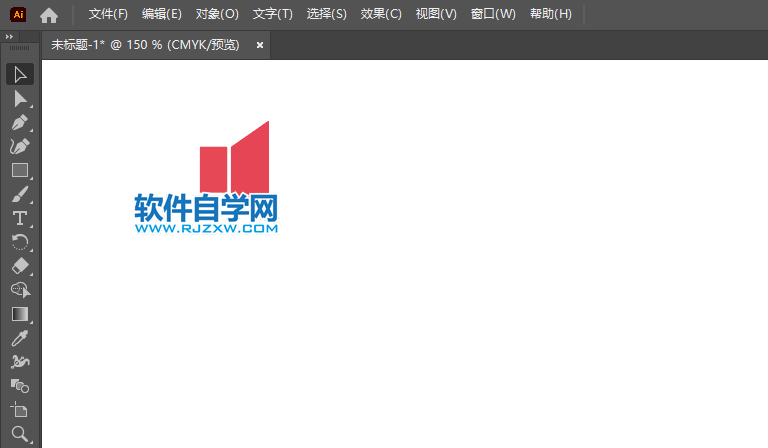Select the Rectangle tool

20,170
